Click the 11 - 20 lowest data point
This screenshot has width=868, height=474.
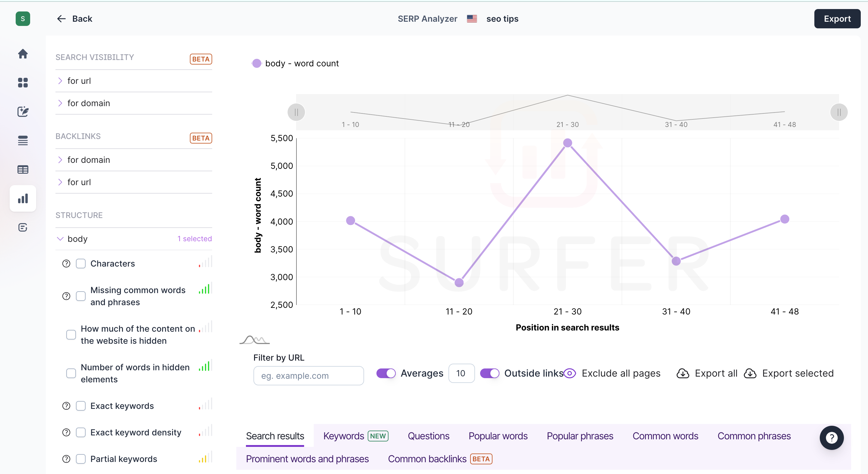coord(459,283)
